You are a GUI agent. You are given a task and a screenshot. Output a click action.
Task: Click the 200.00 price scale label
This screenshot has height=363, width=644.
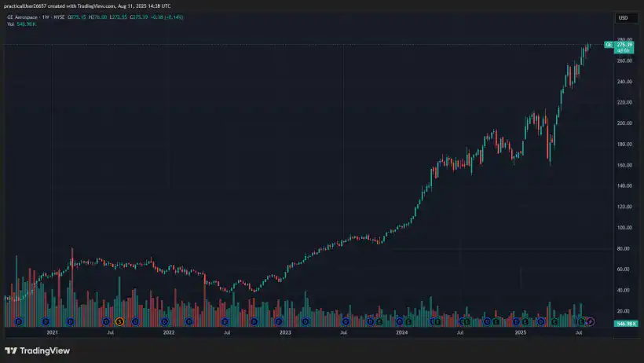point(624,123)
